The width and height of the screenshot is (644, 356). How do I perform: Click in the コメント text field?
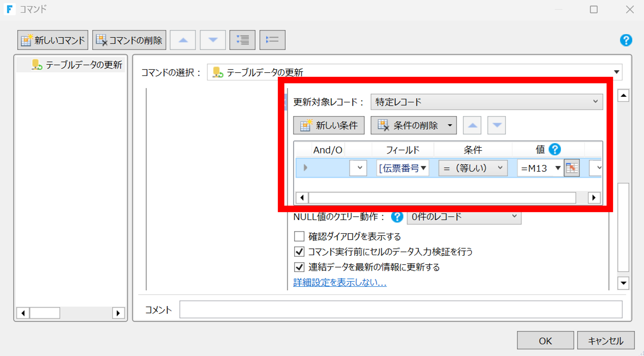coord(400,310)
